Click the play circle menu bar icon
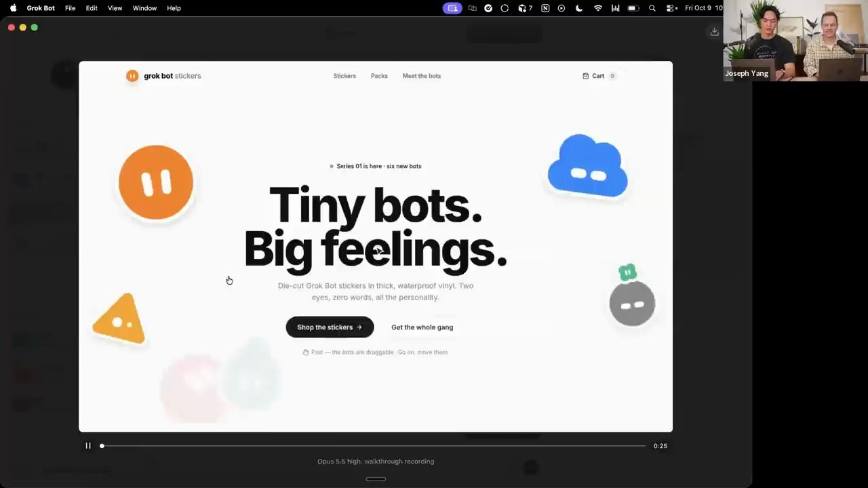Viewport: 868px width, 488px height. click(561, 8)
